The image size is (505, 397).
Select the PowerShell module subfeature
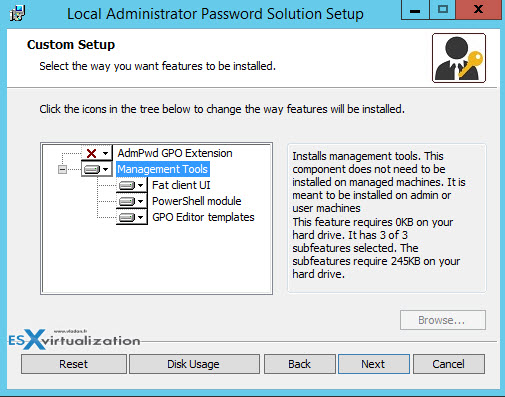(x=196, y=201)
